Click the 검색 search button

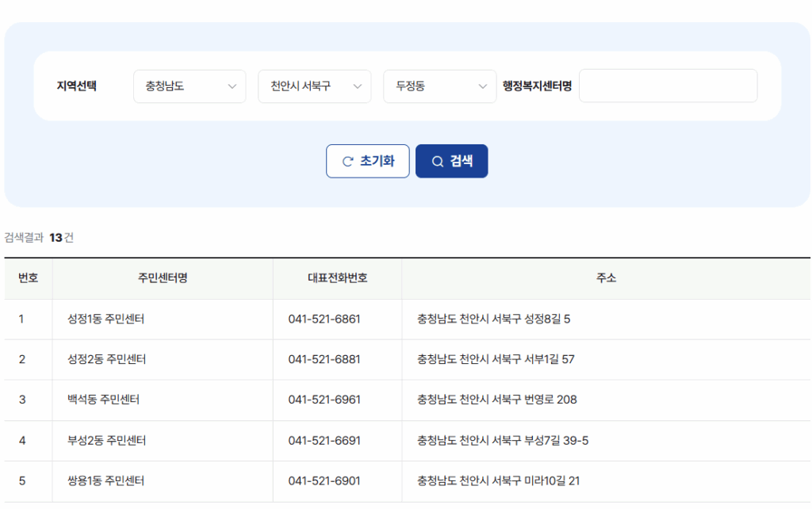tap(451, 161)
